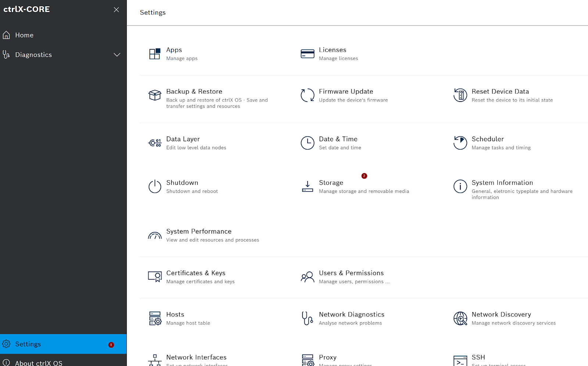Open the Network Discovery title
This screenshot has height=366, width=588.
point(501,315)
